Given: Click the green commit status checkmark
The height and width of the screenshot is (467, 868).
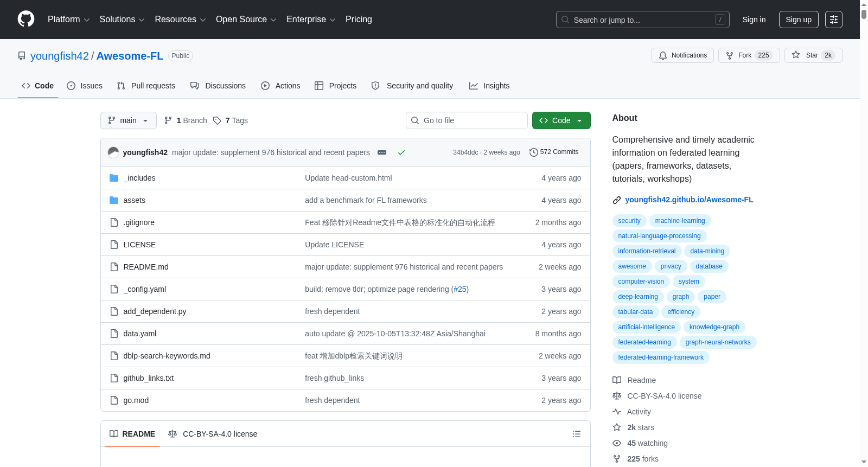Looking at the screenshot, I should click(x=401, y=152).
